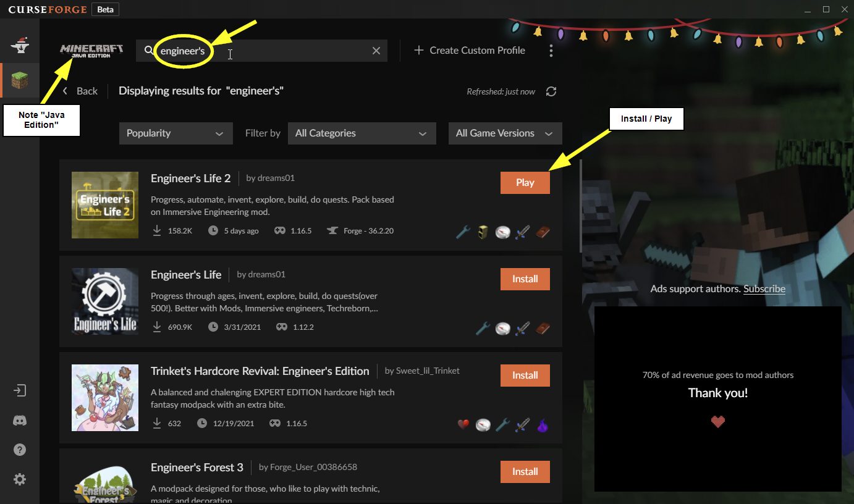Click the results list scrollbar
This screenshot has width=854, height=504.
click(581, 206)
